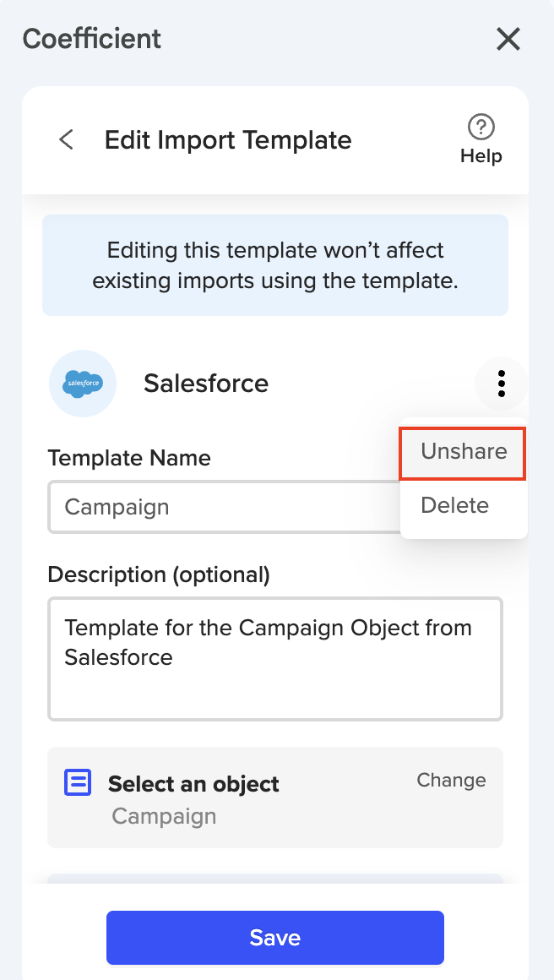Viewport: 554px width, 980px height.
Task: Go back using the left arrow
Action: (66, 139)
